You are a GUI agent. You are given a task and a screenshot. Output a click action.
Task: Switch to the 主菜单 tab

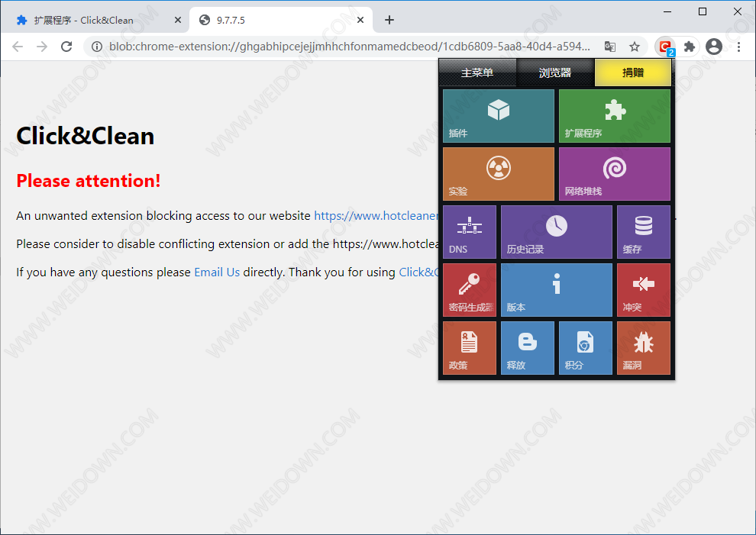coord(477,73)
